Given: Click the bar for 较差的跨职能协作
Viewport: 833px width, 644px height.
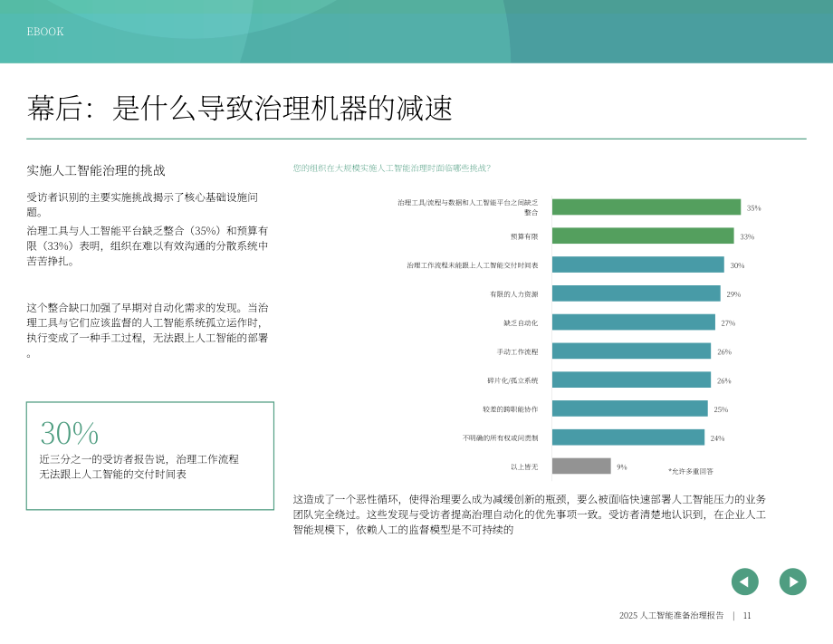Looking at the screenshot, I should (x=629, y=409).
